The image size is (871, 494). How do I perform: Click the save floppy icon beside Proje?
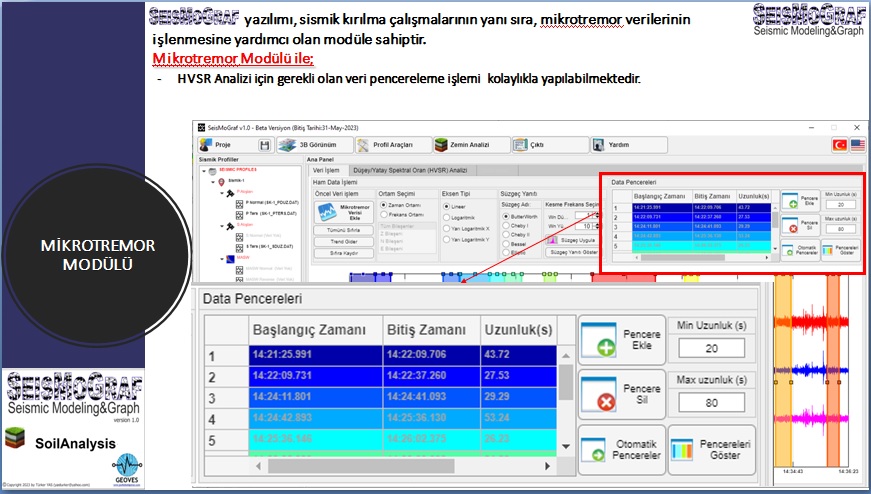(x=265, y=145)
